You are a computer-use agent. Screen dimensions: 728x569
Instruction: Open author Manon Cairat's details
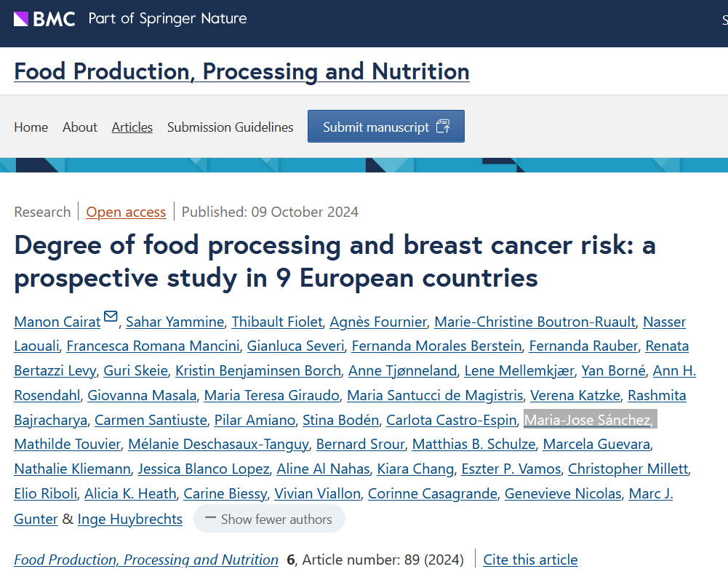[x=57, y=322]
